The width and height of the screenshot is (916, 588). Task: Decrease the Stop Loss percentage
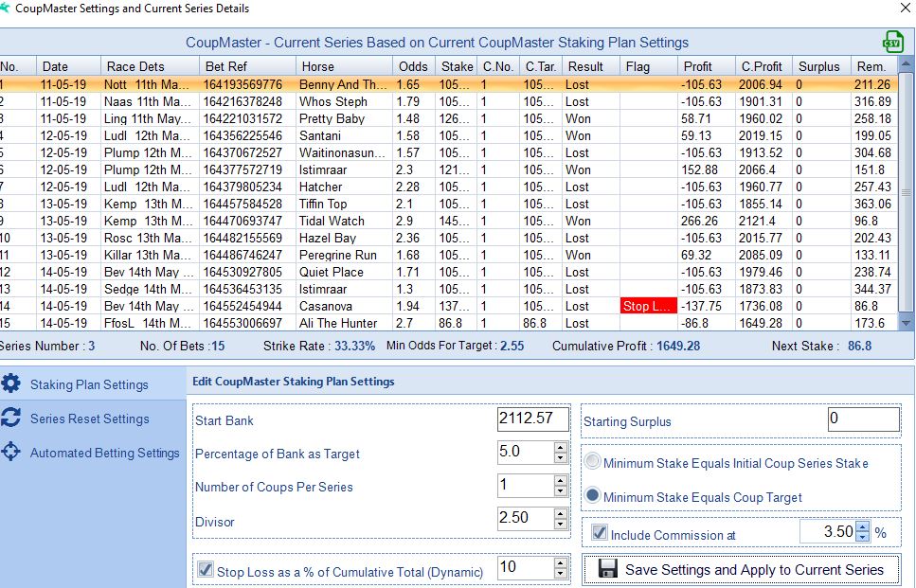[560, 573]
